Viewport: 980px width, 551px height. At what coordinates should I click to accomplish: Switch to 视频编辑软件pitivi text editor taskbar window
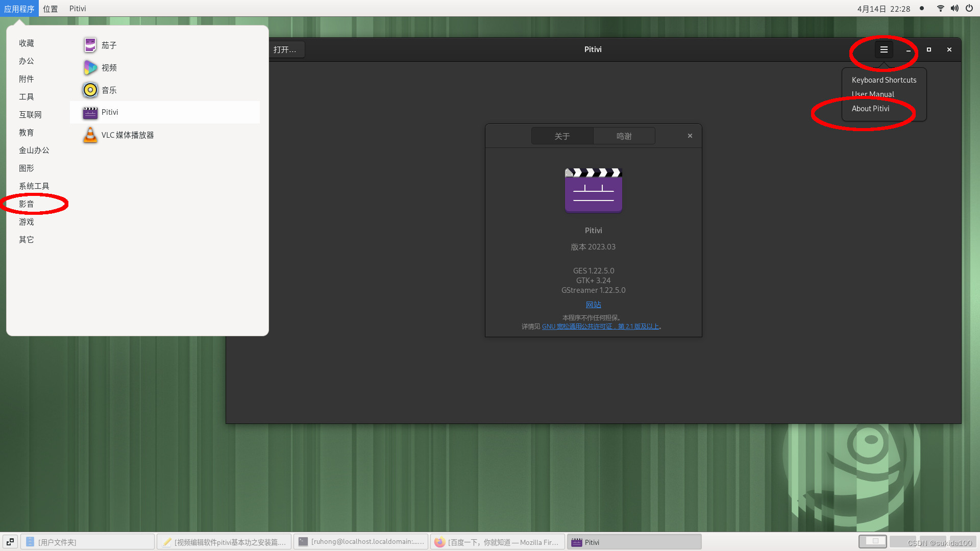[224, 542]
